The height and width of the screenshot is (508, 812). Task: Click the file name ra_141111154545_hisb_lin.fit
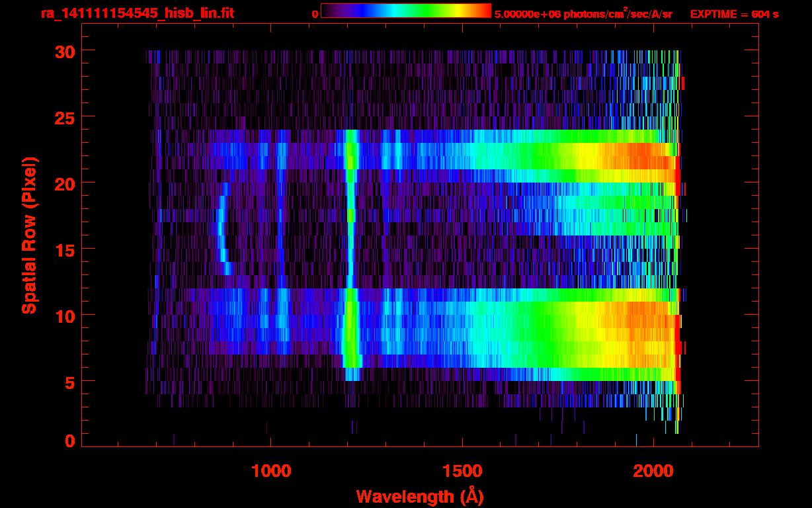click(137, 13)
